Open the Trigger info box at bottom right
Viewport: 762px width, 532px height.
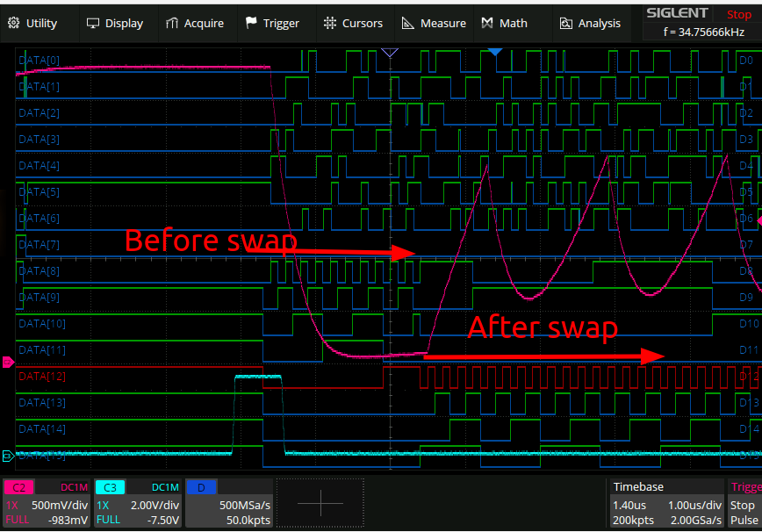744,503
